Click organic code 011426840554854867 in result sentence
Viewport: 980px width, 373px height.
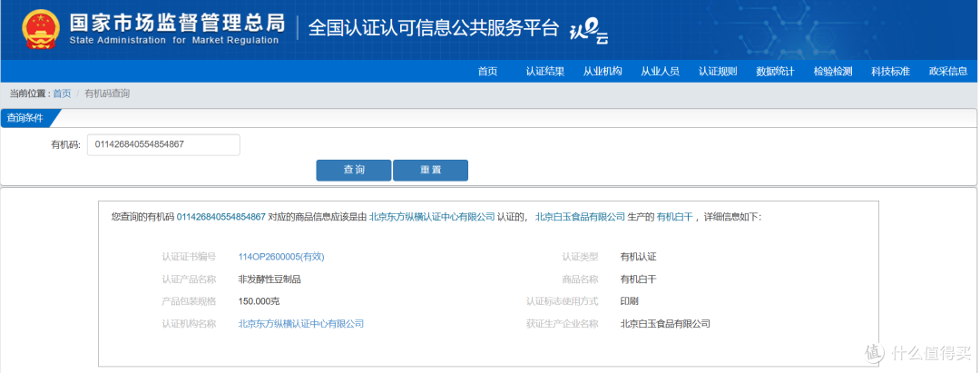point(221,218)
